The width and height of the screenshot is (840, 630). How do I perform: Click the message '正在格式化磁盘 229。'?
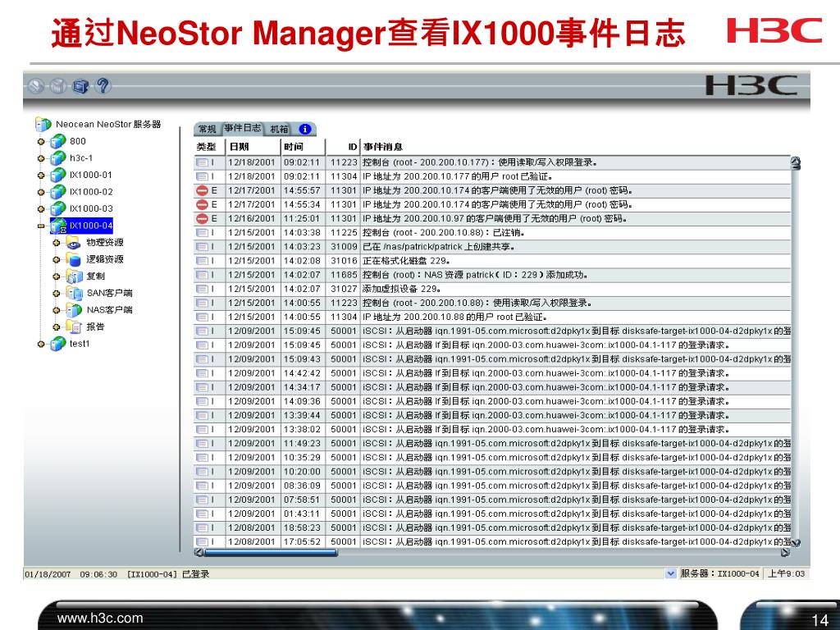[406, 260]
